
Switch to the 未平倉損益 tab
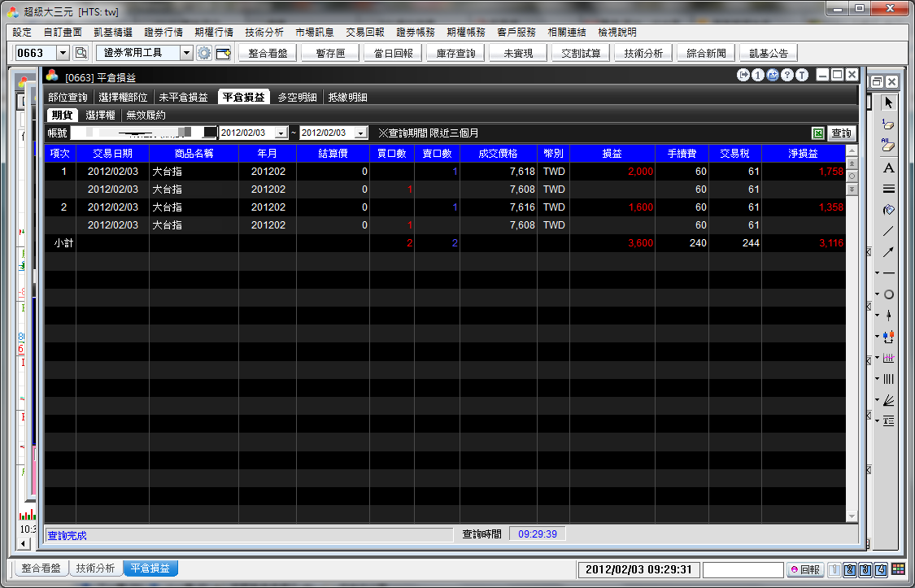pyautogui.click(x=183, y=98)
